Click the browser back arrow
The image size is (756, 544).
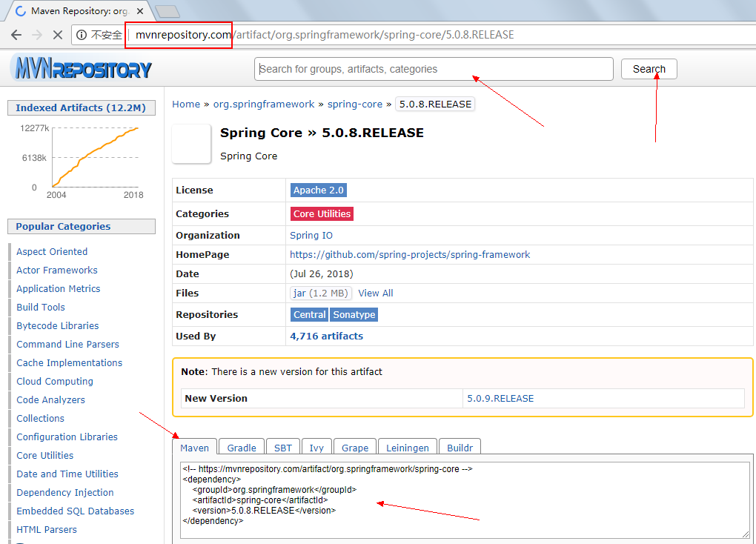(x=16, y=35)
